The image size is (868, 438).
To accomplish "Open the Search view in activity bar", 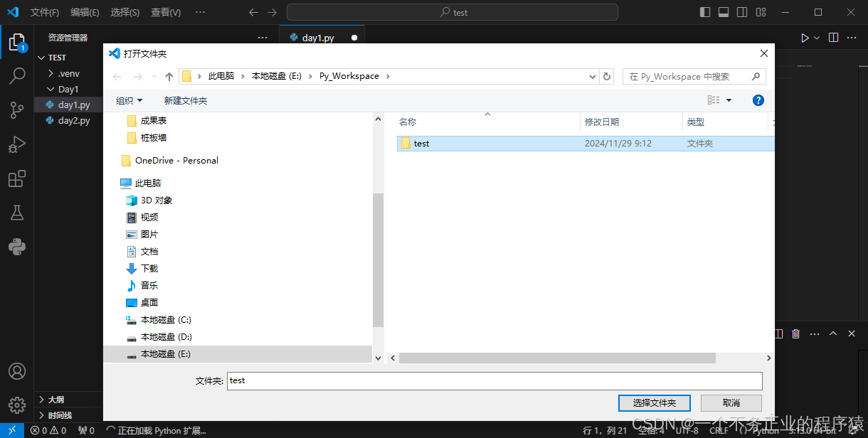I will [x=17, y=76].
